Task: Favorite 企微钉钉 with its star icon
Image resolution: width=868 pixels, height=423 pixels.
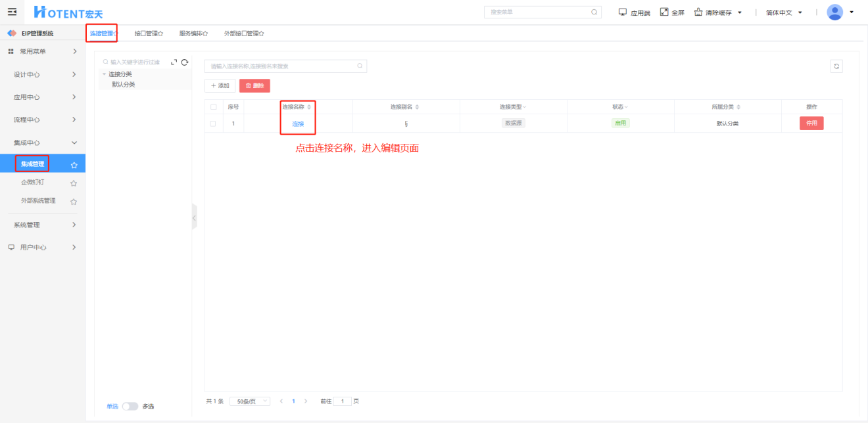Action: pos(74,183)
